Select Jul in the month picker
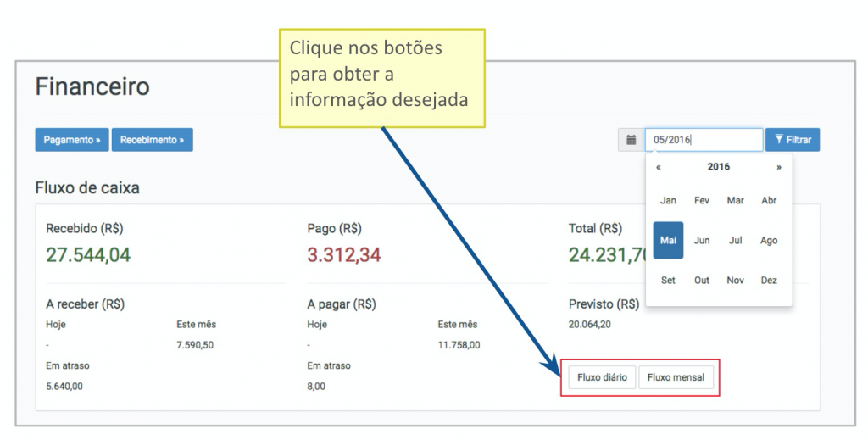 pyautogui.click(x=735, y=240)
